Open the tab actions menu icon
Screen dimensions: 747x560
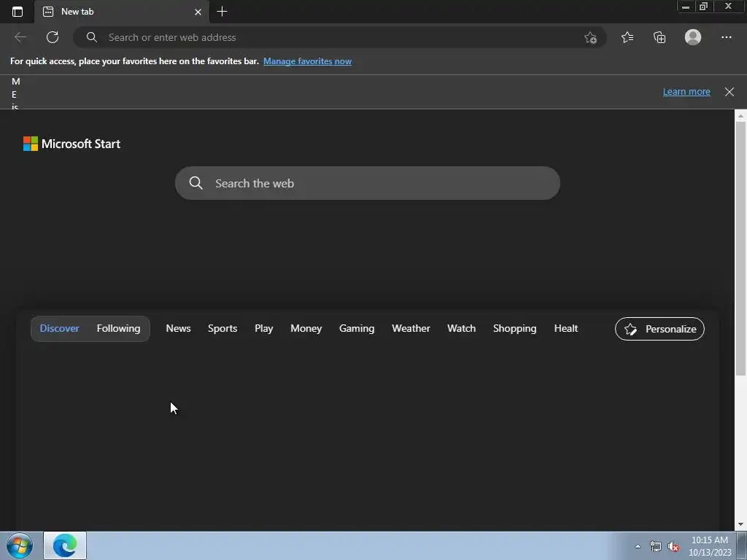pos(18,12)
